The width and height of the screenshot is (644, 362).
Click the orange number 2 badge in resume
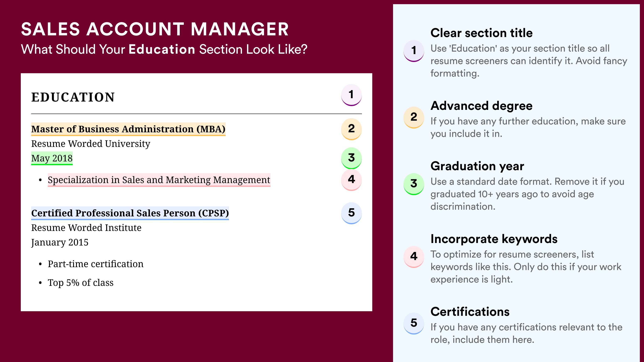[351, 129]
